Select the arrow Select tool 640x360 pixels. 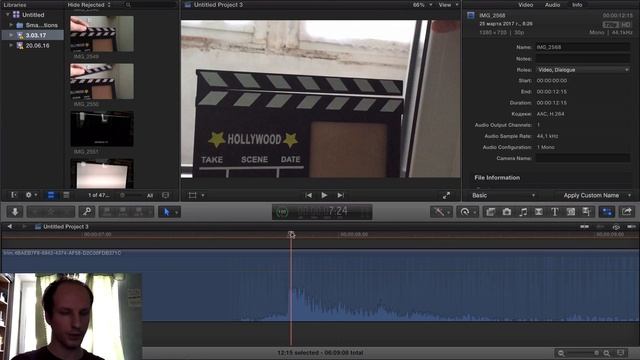pos(167,212)
